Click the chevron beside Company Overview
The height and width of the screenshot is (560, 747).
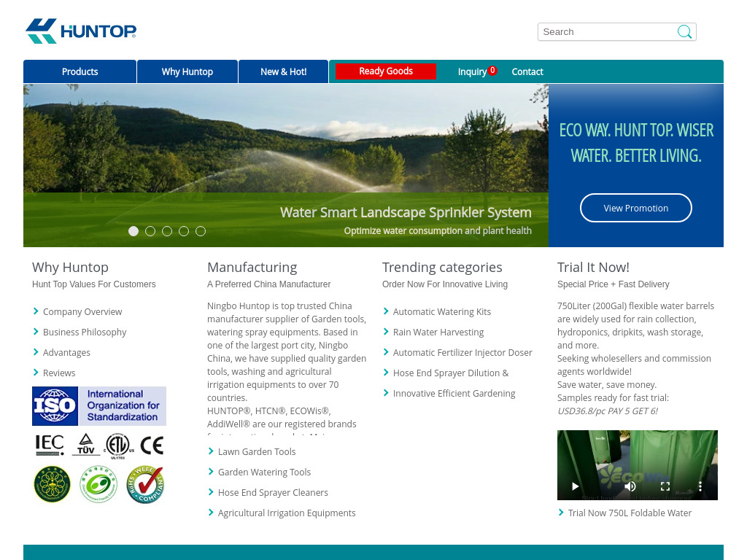point(36,311)
